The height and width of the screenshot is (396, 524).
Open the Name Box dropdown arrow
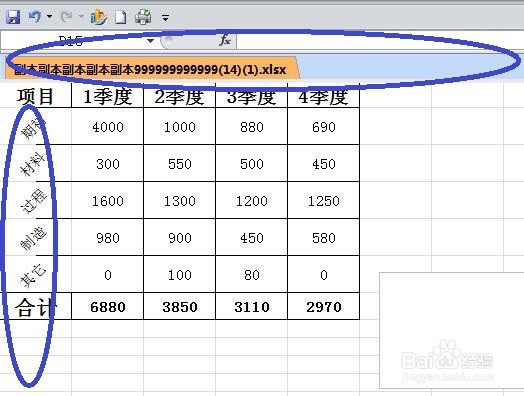150,41
